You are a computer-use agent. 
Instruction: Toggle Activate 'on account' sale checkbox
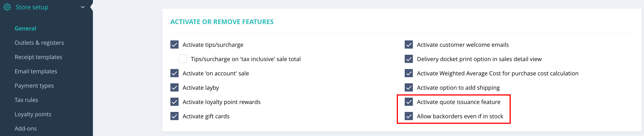174,73
